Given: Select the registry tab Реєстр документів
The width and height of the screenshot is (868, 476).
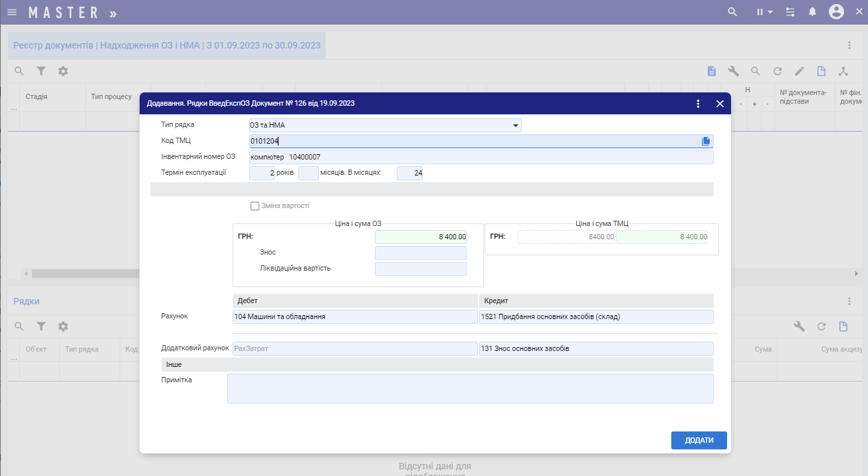Looking at the screenshot, I should pyautogui.click(x=167, y=46).
